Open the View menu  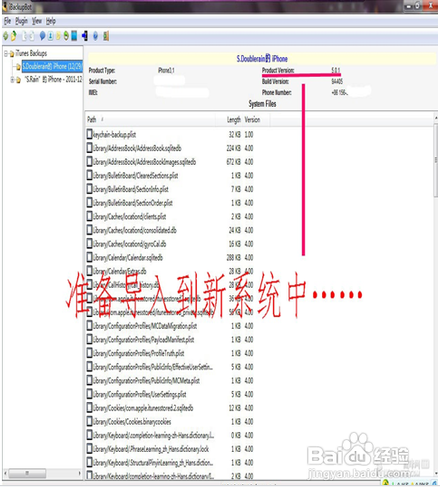(x=37, y=21)
